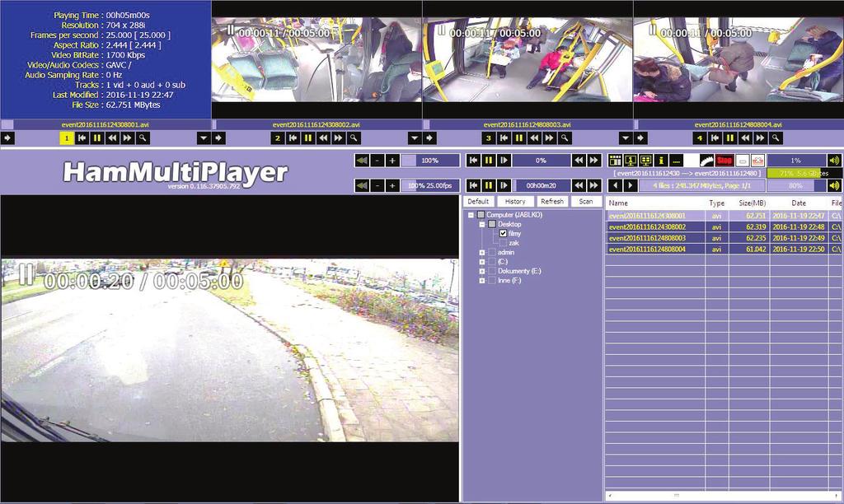
Task: Select file row event20161116124808003
Action: tap(724, 238)
